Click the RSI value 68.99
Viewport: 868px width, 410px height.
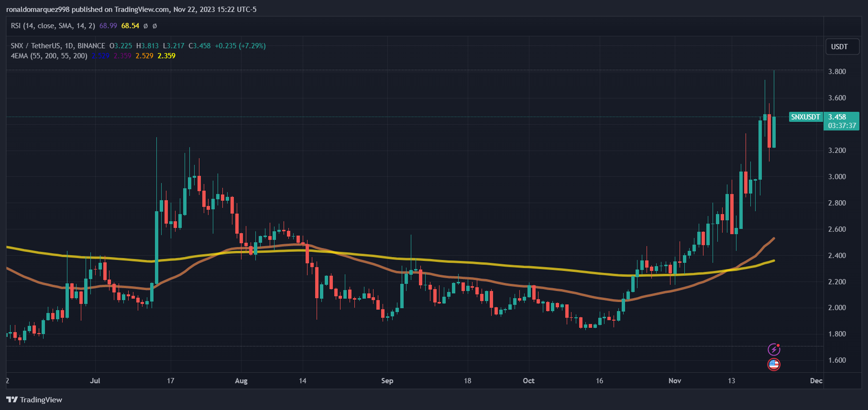pyautogui.click(x=108, y=26)
